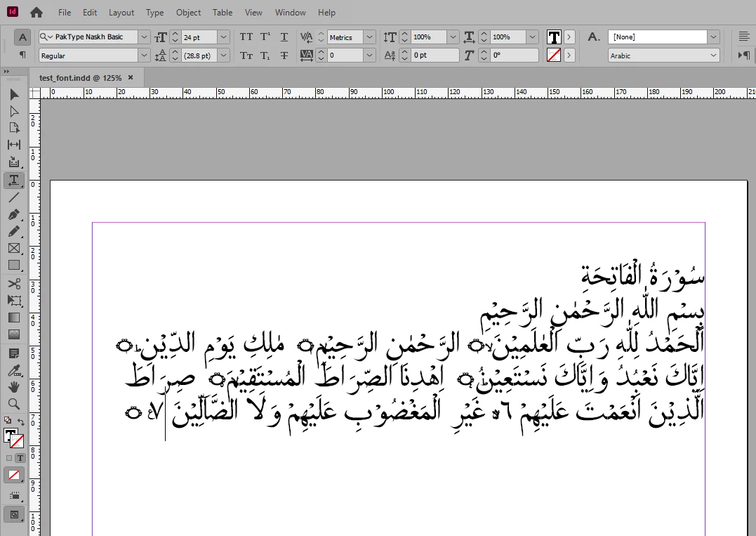Switch to paragraph formatting controls
Image resolution: width=756 pixels, height=536 pixels.
click(x=22, y=55)
